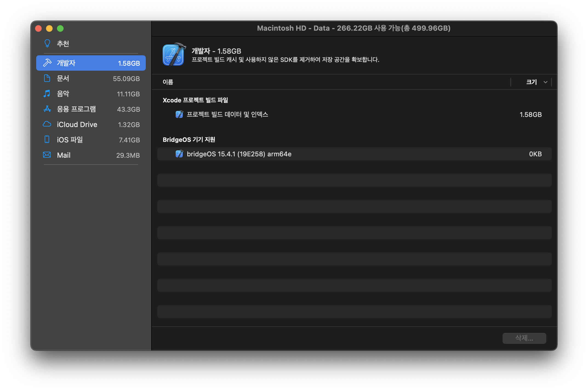Click the green zoom window button
The height and width of the screenshot is (391, 588).
[x=60, y=28]
